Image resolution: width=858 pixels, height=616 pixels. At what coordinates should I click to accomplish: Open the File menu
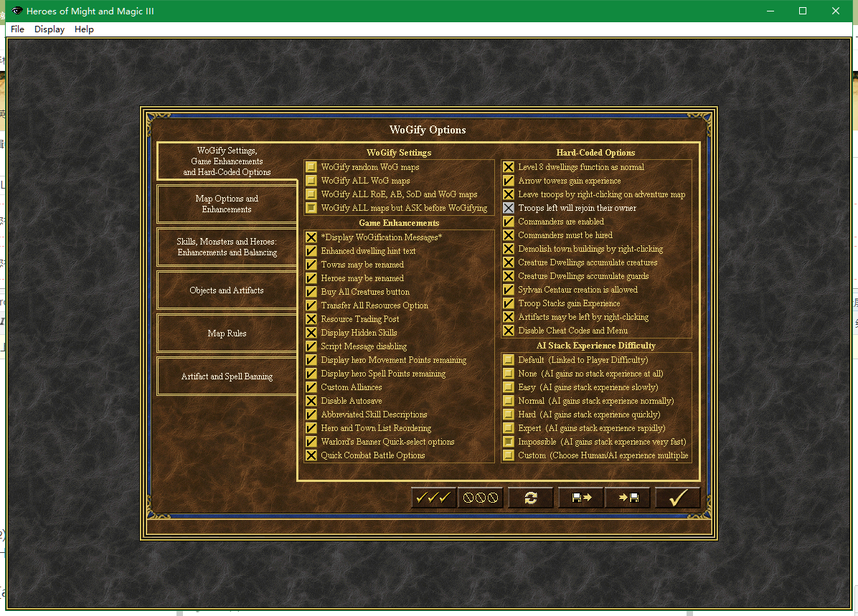tap(17, 29)
